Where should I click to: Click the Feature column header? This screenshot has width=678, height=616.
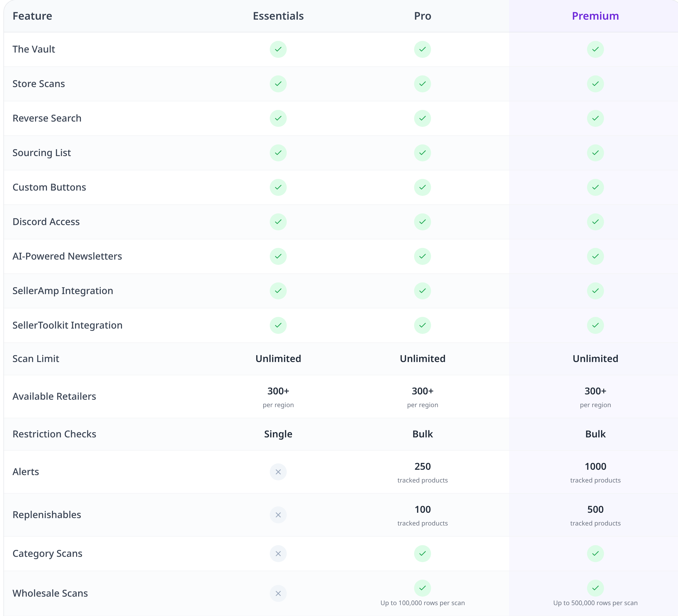click(32, 16)
